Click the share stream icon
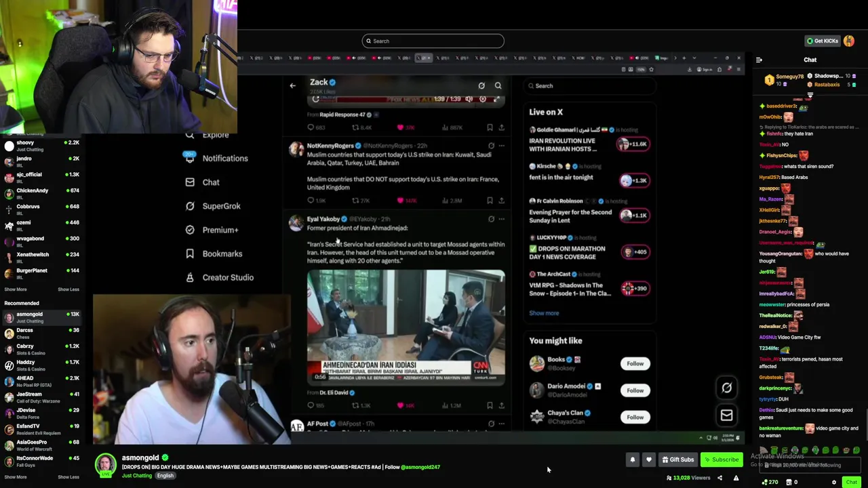Image resolution: width=868 pixels, height=488 pixels. click(x=719, y=478)
